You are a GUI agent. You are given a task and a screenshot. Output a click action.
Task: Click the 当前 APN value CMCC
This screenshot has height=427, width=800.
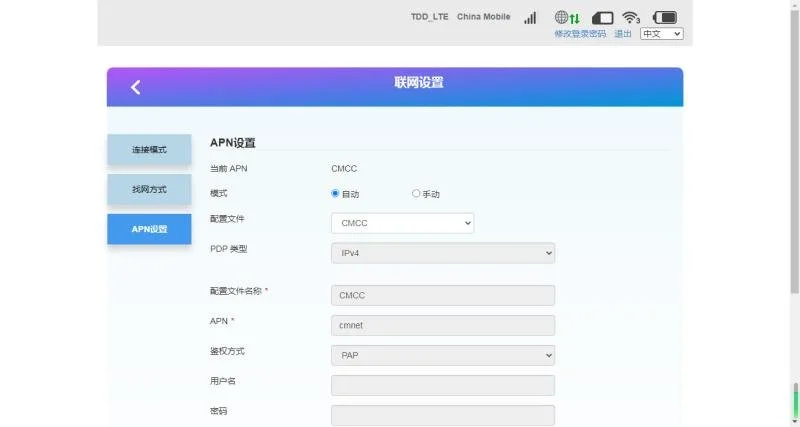344,168
